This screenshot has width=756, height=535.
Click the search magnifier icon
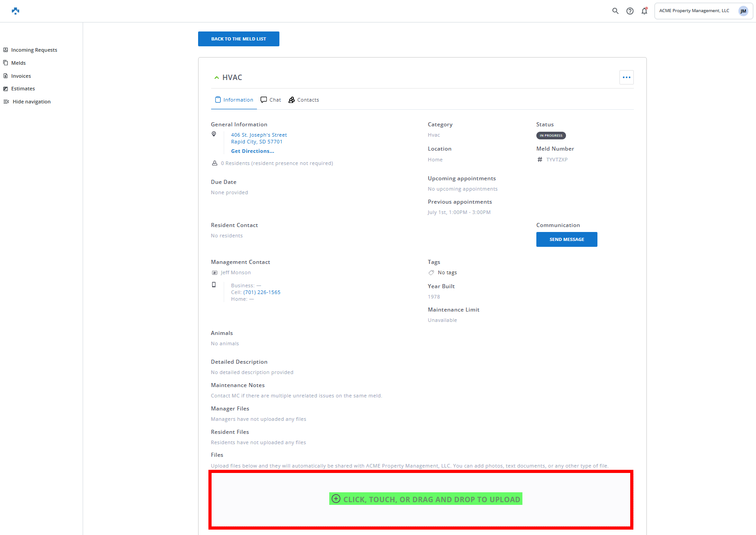click(x=615, y=11)
